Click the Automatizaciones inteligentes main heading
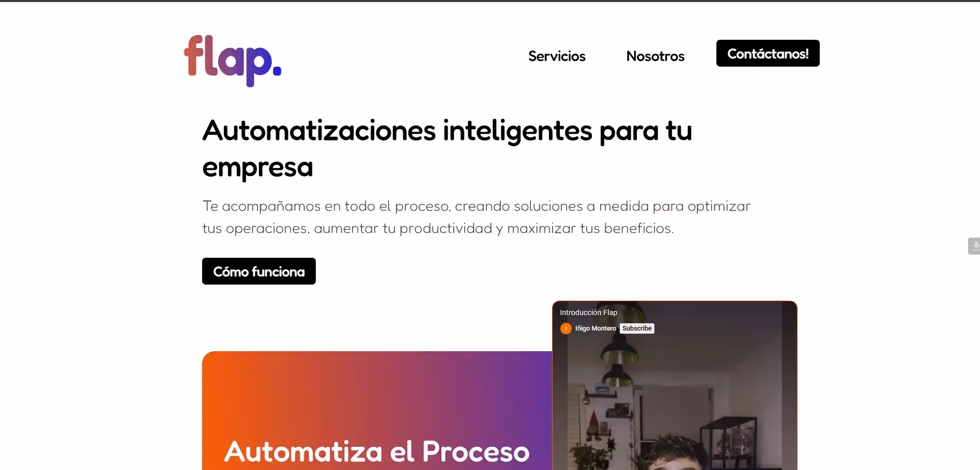Screen dimensions: 980x470 (447, 149)
